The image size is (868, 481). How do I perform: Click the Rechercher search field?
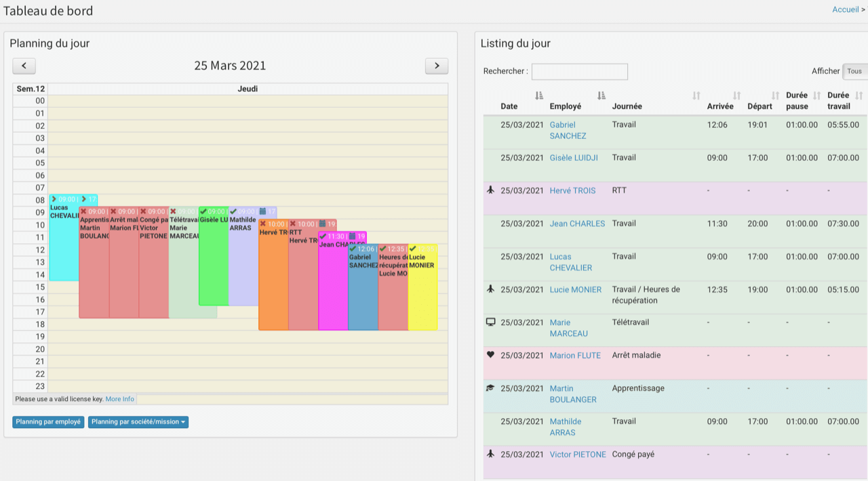coord(579,71)
